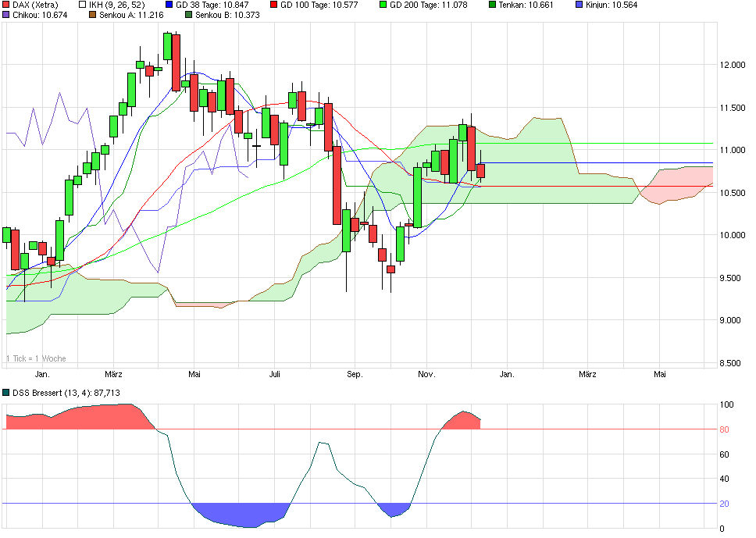Select the 'Juli' month label on axis
The image size is (756, 538).
click(275, 375)
